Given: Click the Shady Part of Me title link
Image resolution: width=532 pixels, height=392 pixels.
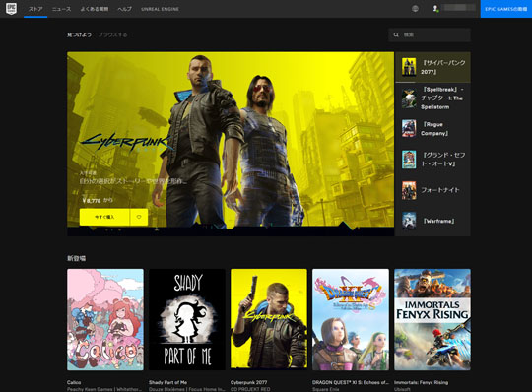Looking at the screenshot, I should coord(167,382).
